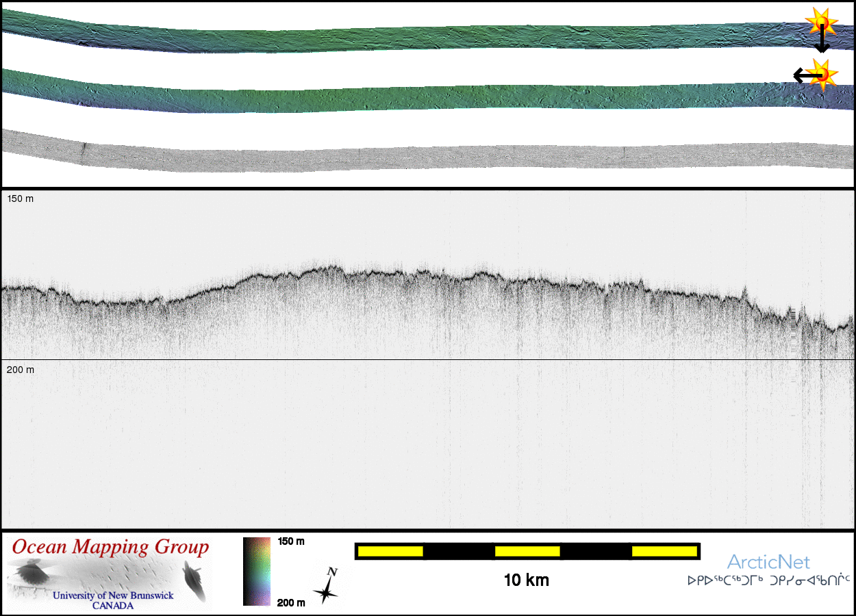Click the leftmost yellow scale bar segment

tap(390, 551)
